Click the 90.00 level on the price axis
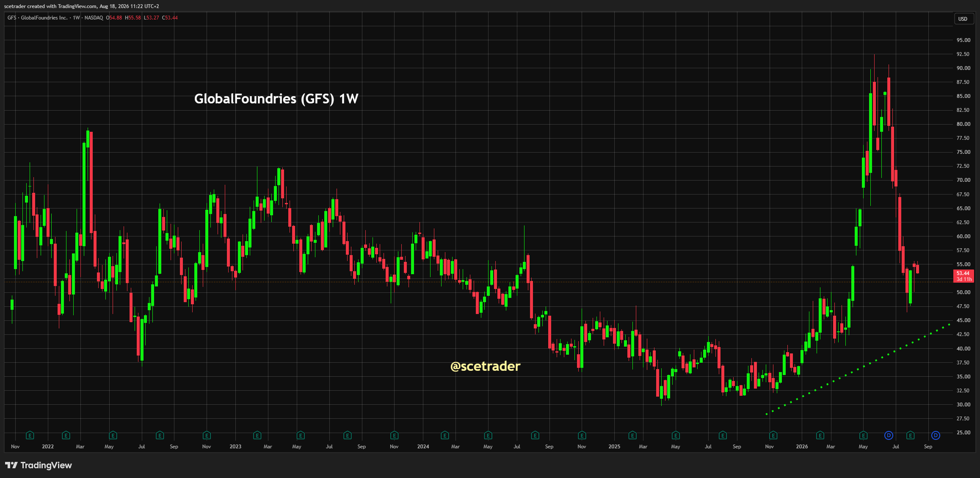 coord(963,68)
